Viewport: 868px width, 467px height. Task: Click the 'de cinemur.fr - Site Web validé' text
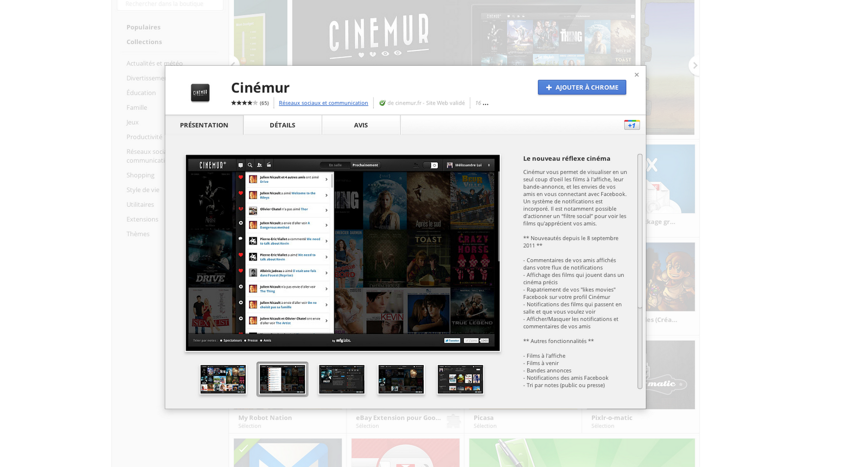(426, 103)
